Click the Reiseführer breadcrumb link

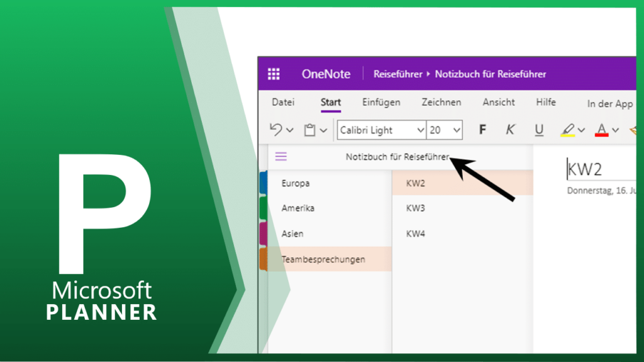(x=397, y=74)
